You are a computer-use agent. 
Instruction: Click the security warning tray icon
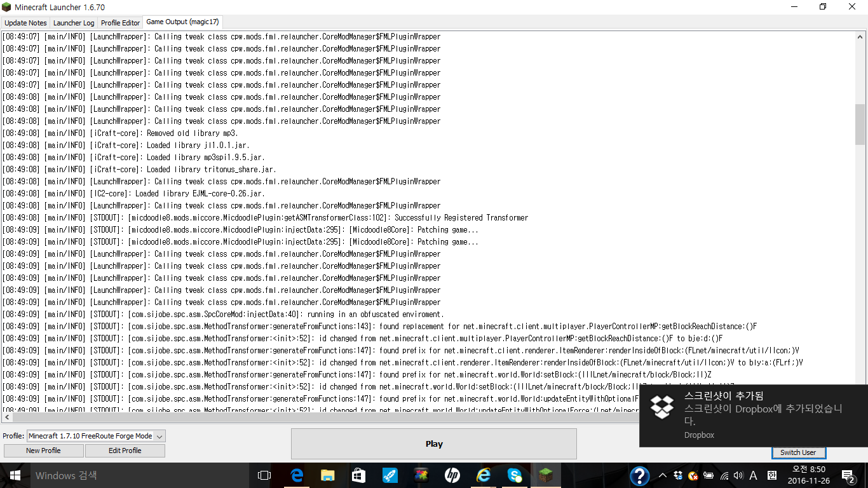693,475
